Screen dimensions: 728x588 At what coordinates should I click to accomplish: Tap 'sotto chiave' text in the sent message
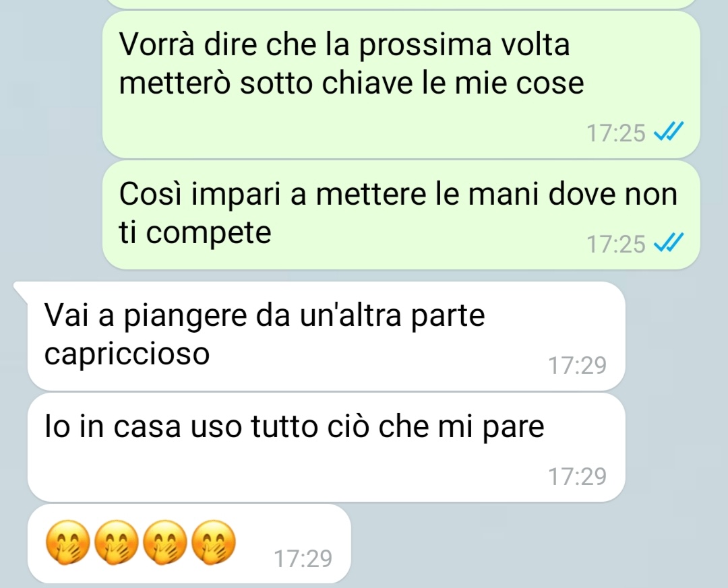(x=326, y=84)
